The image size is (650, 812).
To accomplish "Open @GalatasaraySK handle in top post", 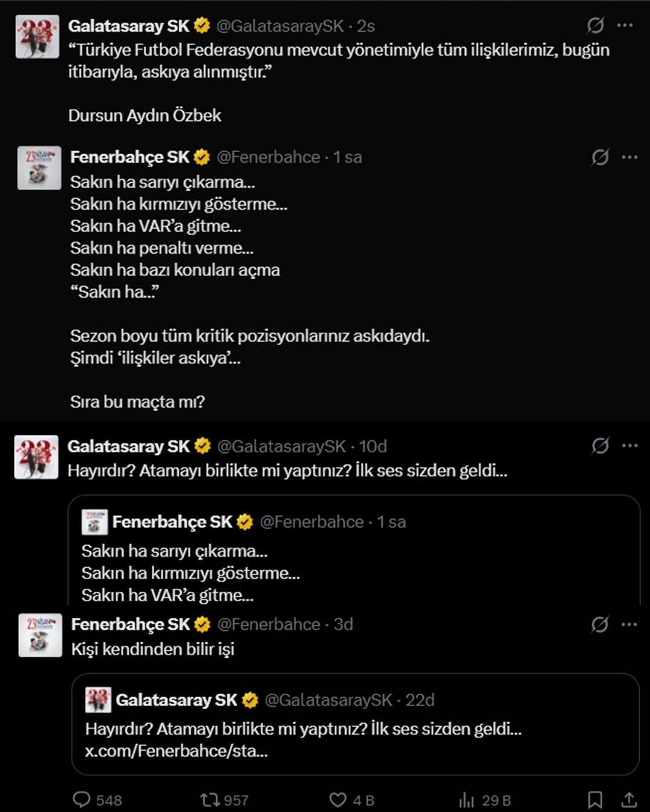I will [x=280, y=26].
